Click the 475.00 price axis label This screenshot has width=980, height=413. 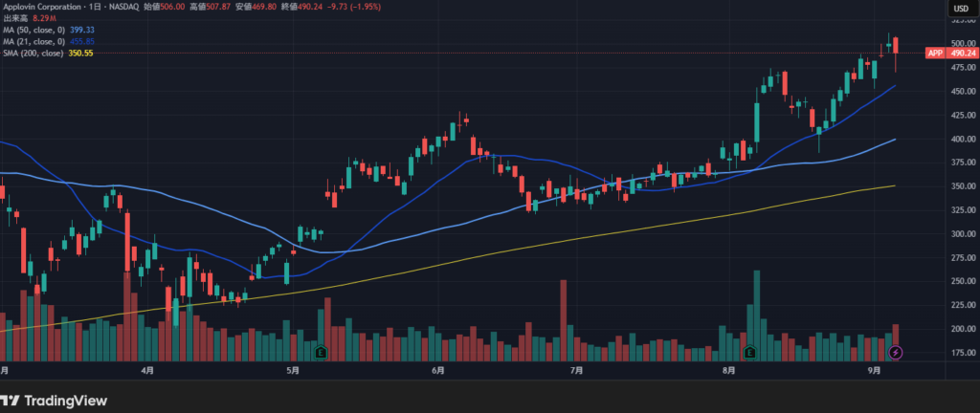click(963, 67)
